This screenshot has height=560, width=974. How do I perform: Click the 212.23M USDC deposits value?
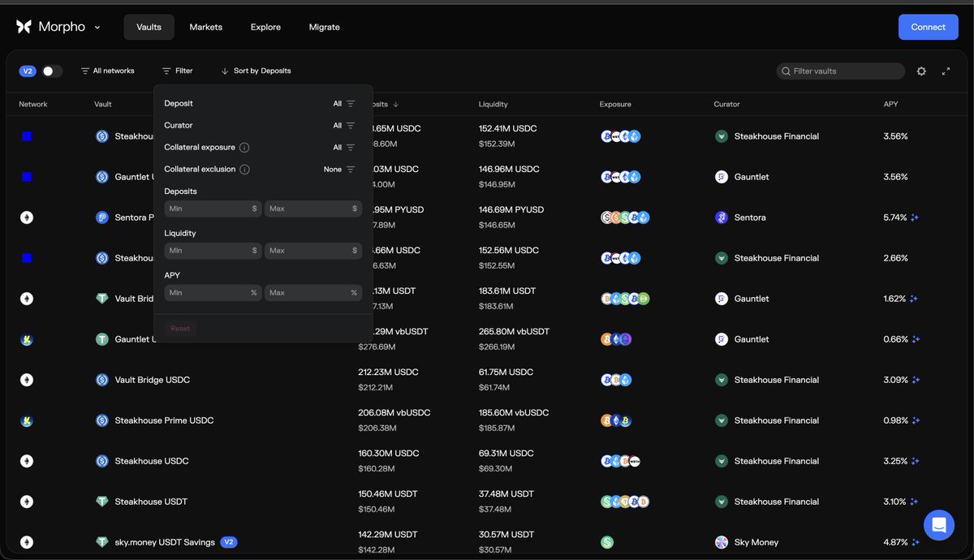point(388,373)
